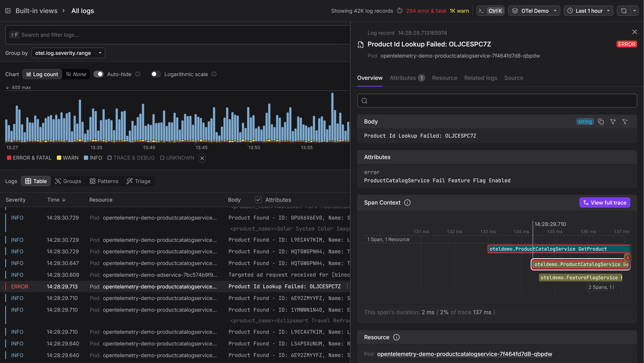Switch to the Patterns logs view
Image resolution: width=644 pixels, height=363 pixels.
coord(104,181)
